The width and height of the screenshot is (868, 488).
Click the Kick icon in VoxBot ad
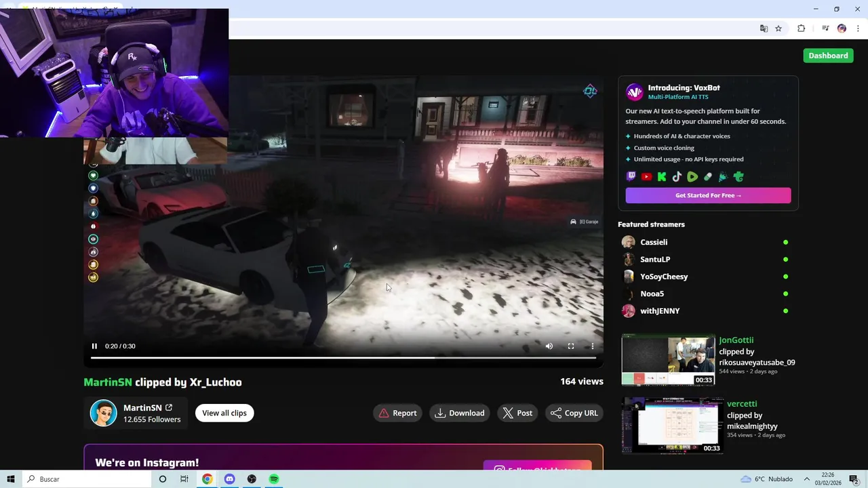tap(662, 177)
